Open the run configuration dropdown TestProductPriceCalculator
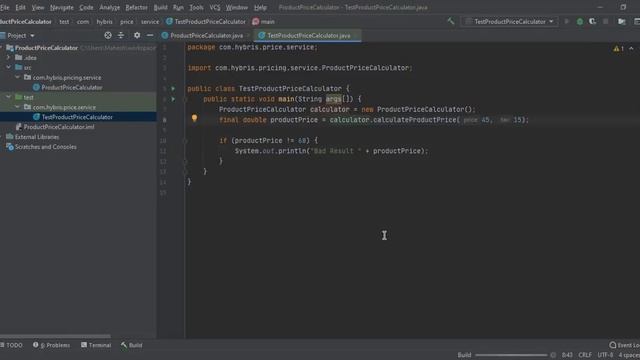The height and width of the screenshot is (360, 640). point(510,21)
